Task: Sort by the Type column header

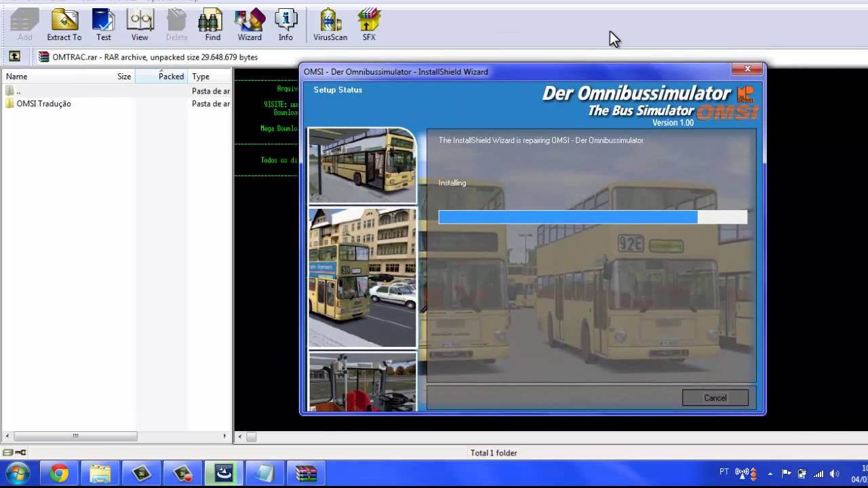Action: (210, 77)
